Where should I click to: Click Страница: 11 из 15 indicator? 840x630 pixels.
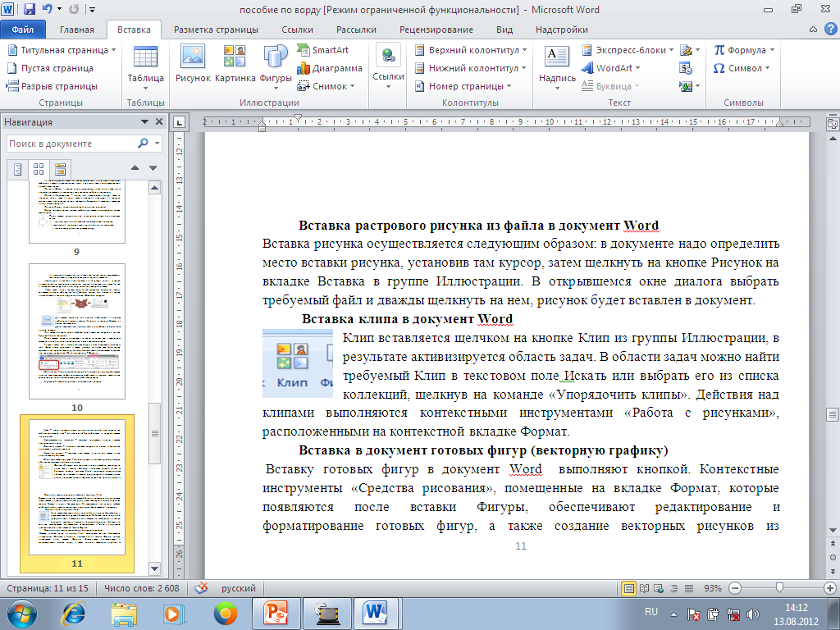[48, 588]
